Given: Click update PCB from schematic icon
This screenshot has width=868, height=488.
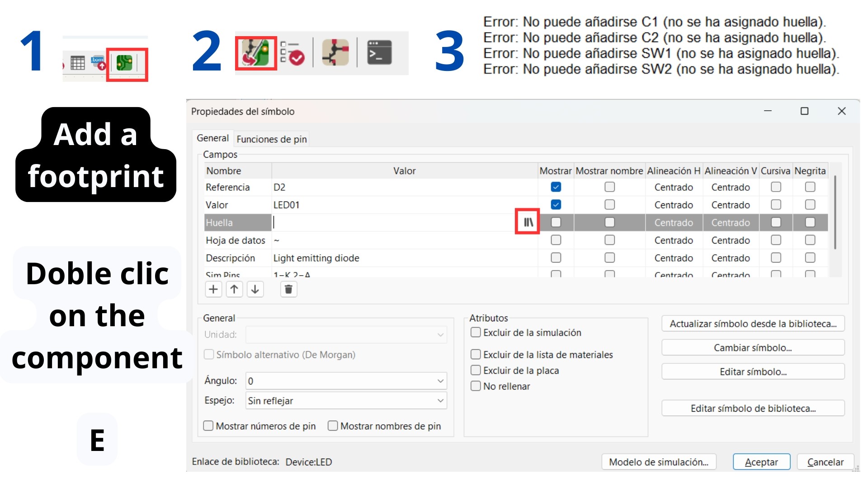Looking at the screenshot, I should click(x=256, y=53).
